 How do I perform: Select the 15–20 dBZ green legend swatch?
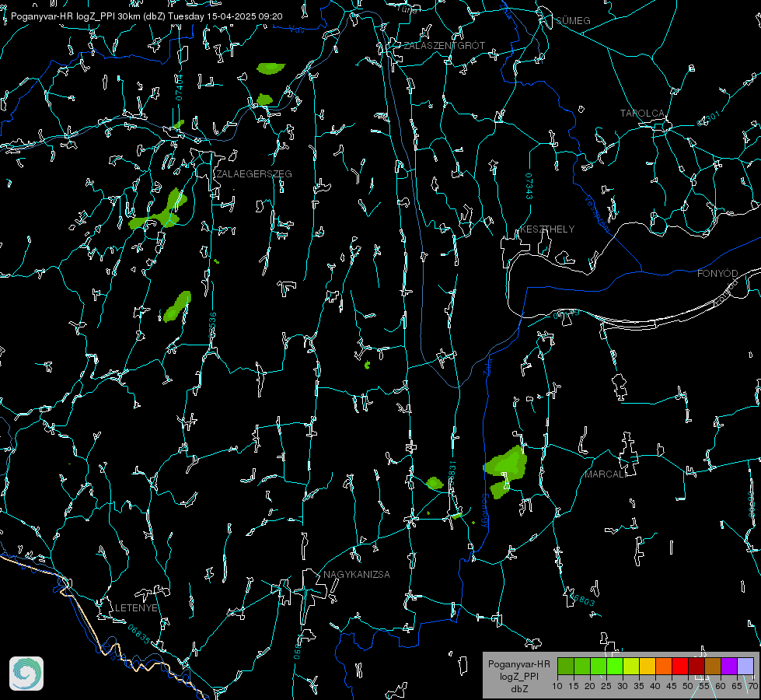click(x=582, y=666)
